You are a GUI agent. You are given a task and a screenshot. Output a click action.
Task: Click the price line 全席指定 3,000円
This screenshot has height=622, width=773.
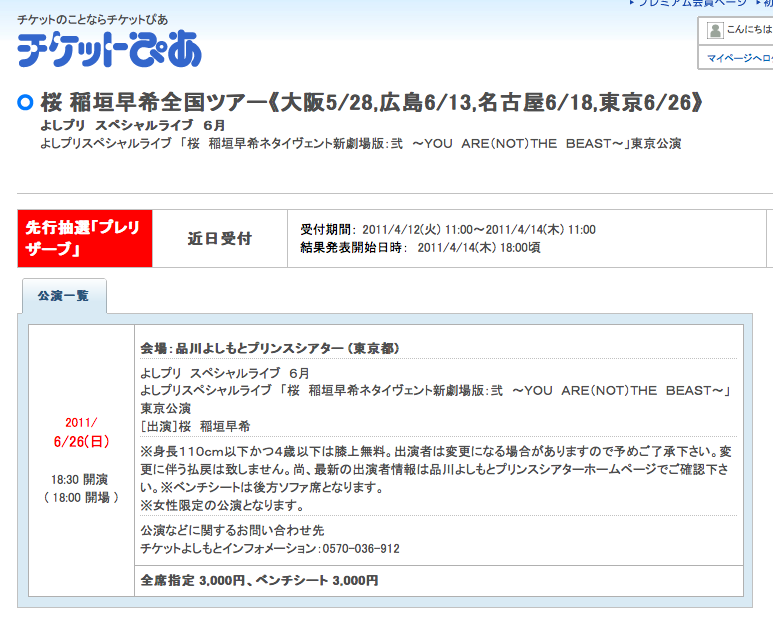259,581
